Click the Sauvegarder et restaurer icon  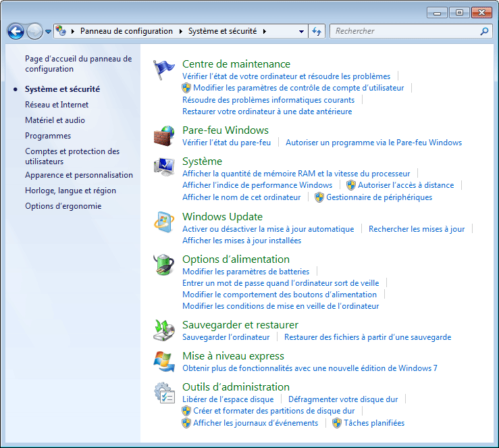coord(164,330)
